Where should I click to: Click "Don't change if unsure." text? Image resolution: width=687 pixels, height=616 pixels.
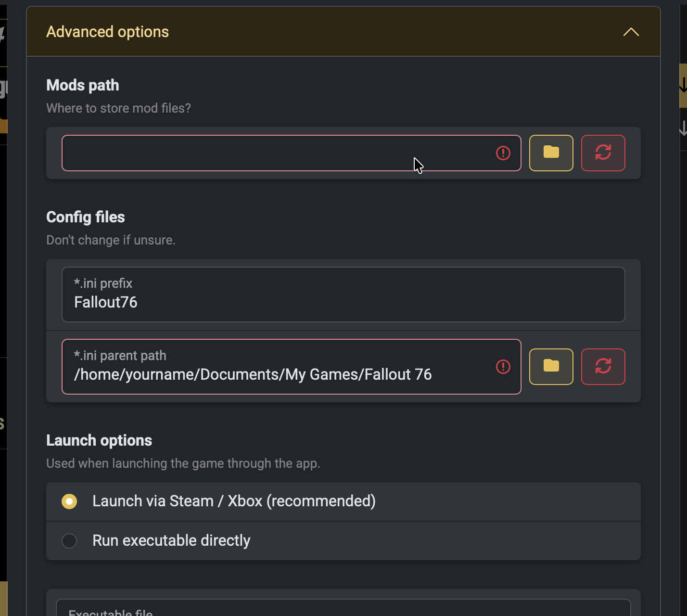pyautogui.click(x=111, y=240)
